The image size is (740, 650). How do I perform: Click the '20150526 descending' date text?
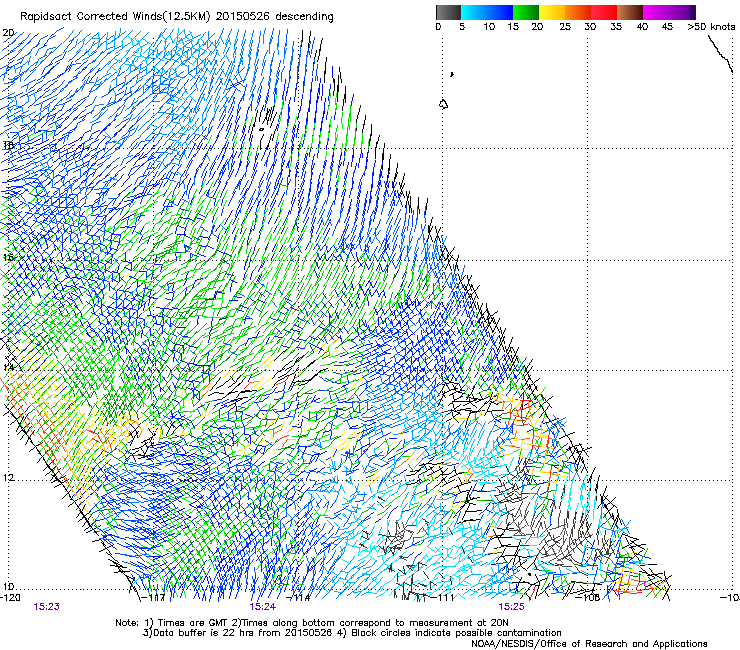pos(275,17)
